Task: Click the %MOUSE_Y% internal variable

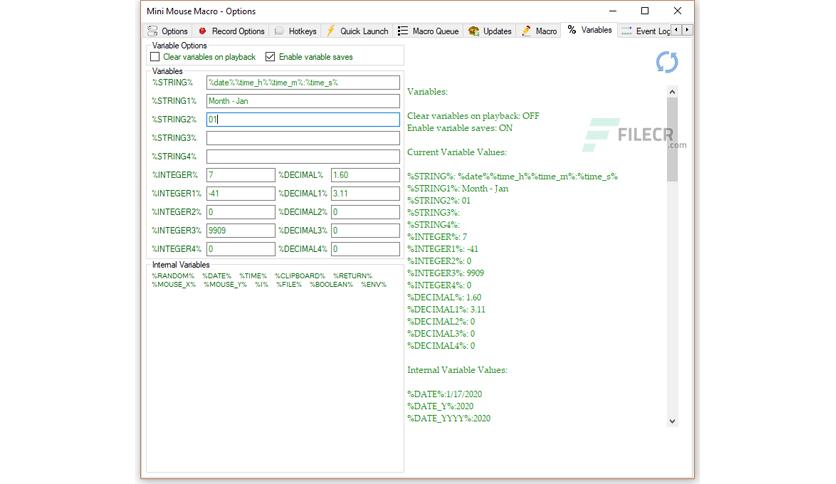Action: coord(225,285)
